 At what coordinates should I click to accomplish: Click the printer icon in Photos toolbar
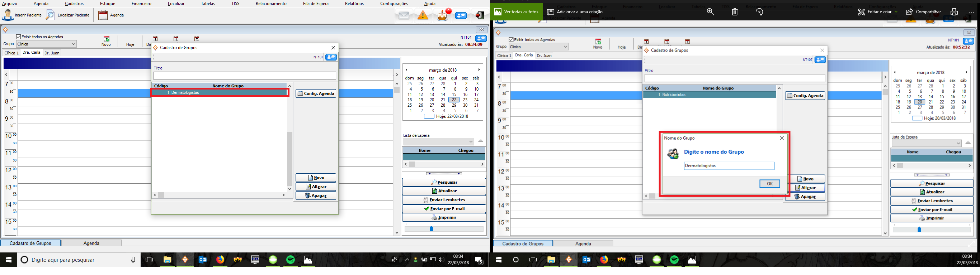[x=954, y=12]
